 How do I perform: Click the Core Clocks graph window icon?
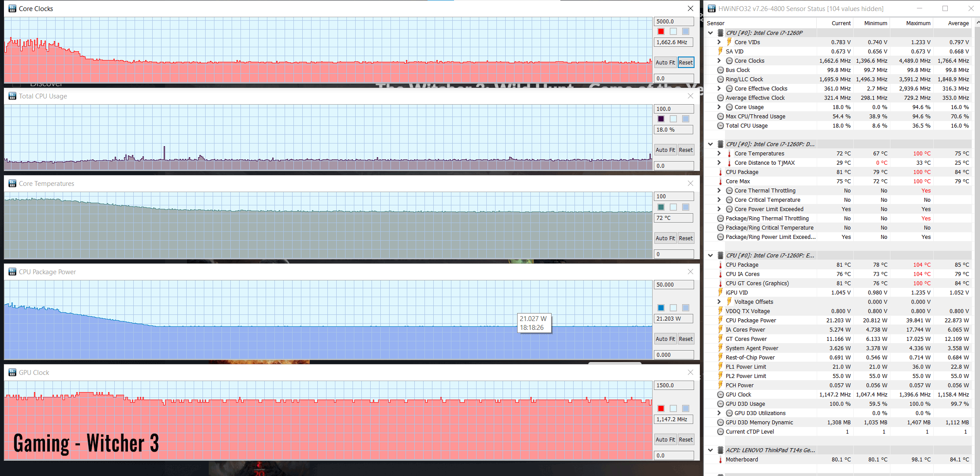pyautogui.click(x=12, y=8)
